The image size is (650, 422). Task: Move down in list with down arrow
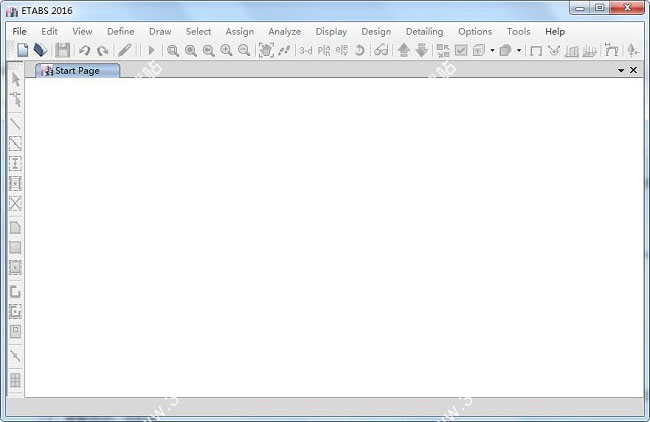[x=422, y=50]
